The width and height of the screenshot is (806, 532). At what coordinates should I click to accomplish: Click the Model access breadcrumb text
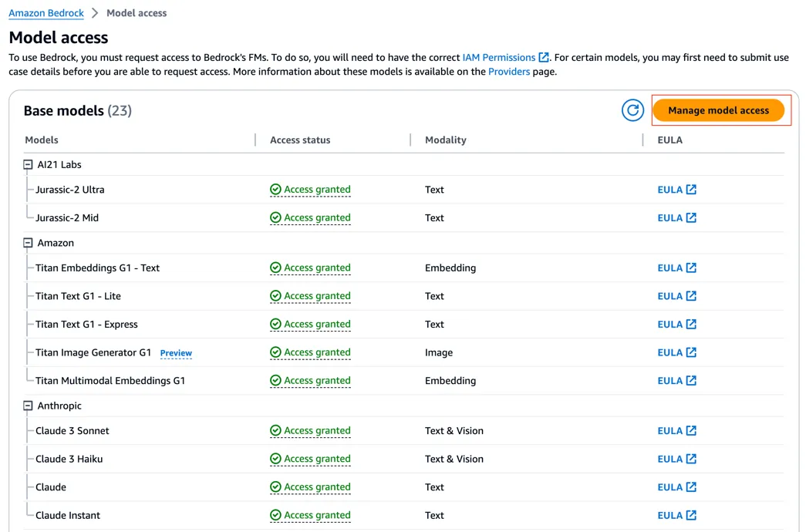(x=137, y=13)
